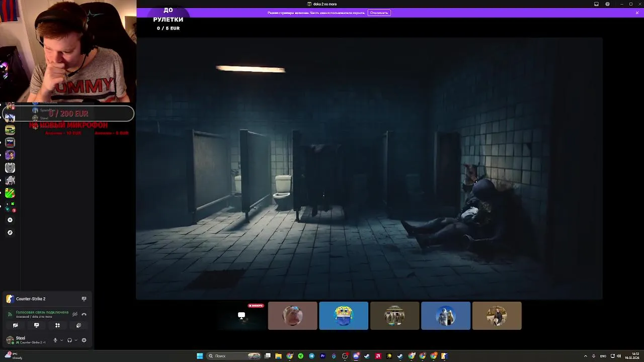
Task: Open File Explorer from taskbar
Action: pyautogui.click(x=278, y=356)
